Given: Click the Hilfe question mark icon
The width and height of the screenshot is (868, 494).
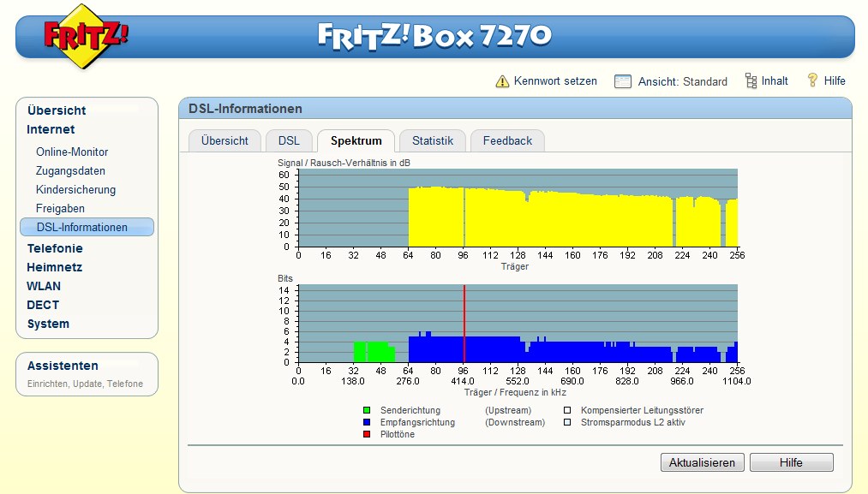Looking at the screenshot, I should 812,80.
